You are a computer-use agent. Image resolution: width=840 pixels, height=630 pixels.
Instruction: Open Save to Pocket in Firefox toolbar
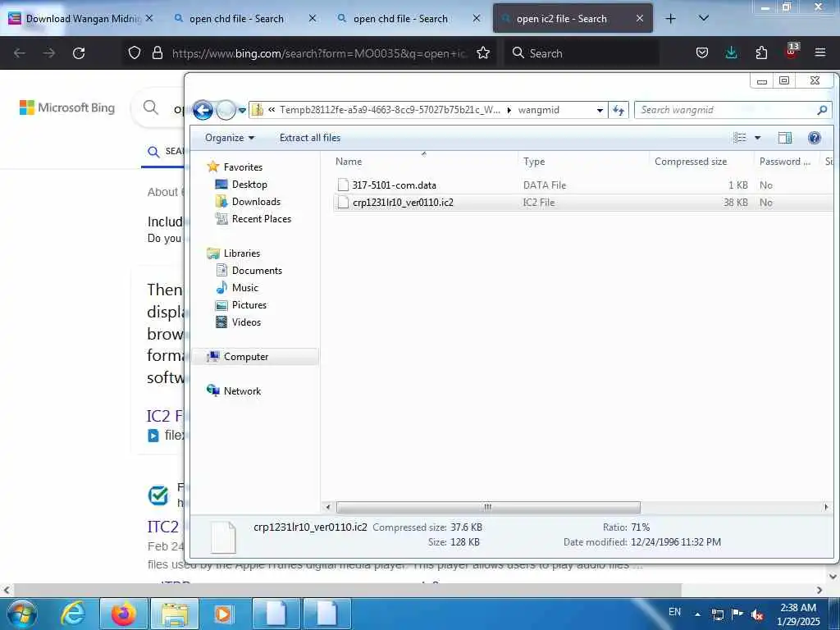pos(702,53)
